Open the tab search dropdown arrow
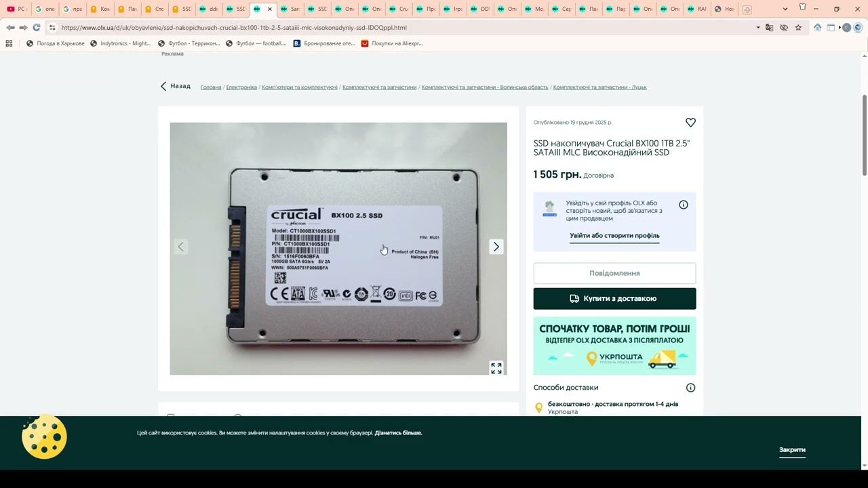 click(x=785, y=9)
